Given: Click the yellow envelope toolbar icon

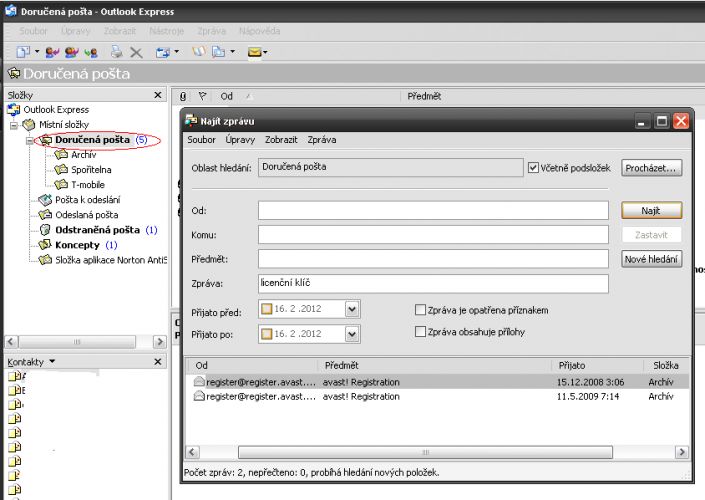Looking at the screenshot, I should point(254,52).
